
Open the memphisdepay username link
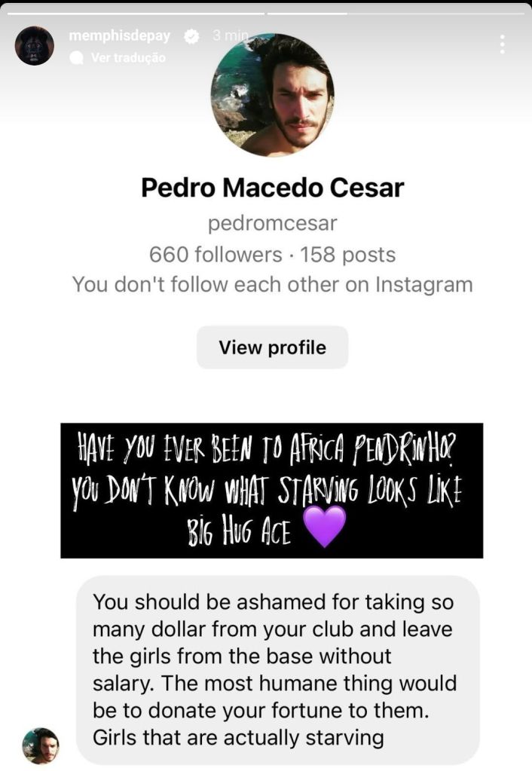[119, 36]
